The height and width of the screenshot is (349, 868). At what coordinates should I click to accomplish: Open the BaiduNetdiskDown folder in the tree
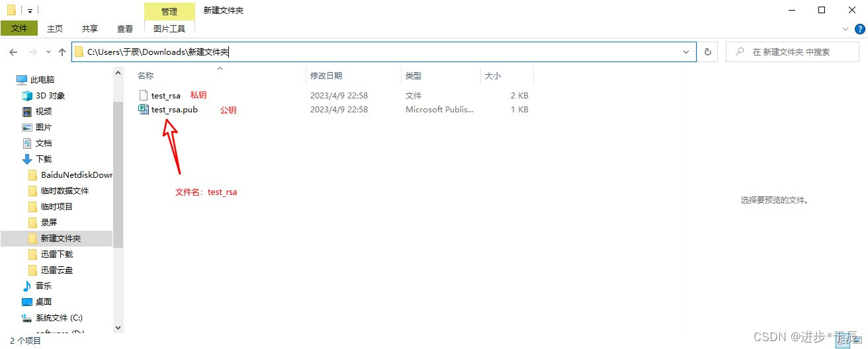pos(77,175)
